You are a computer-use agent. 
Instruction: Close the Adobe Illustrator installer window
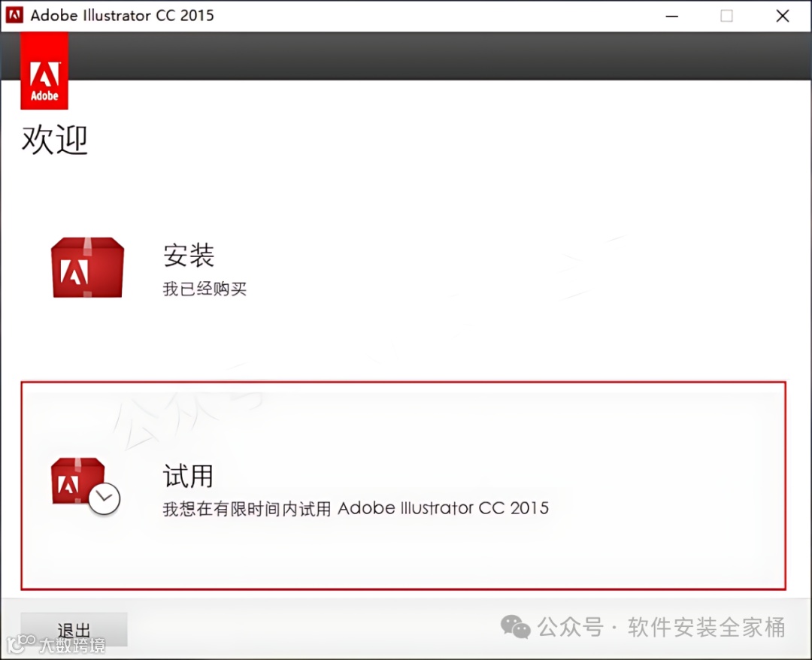pos(783,16)
